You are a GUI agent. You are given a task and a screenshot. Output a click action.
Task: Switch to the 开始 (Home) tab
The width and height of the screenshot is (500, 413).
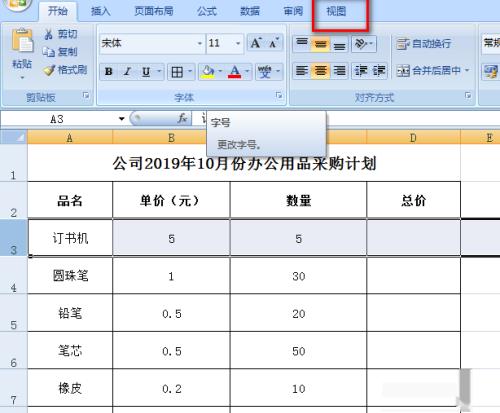(x=58, y=11)
